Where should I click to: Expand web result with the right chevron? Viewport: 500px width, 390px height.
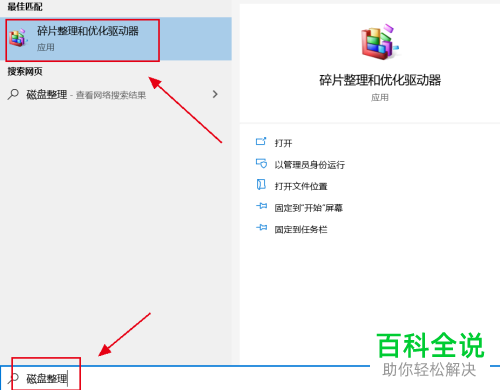(215, 94)
